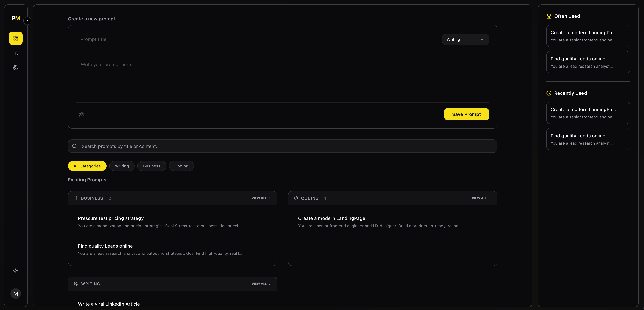The image size is (644, 310).
Task: Open Pressure test pricing strategy prompt
Action: click(x=111, y=218)
